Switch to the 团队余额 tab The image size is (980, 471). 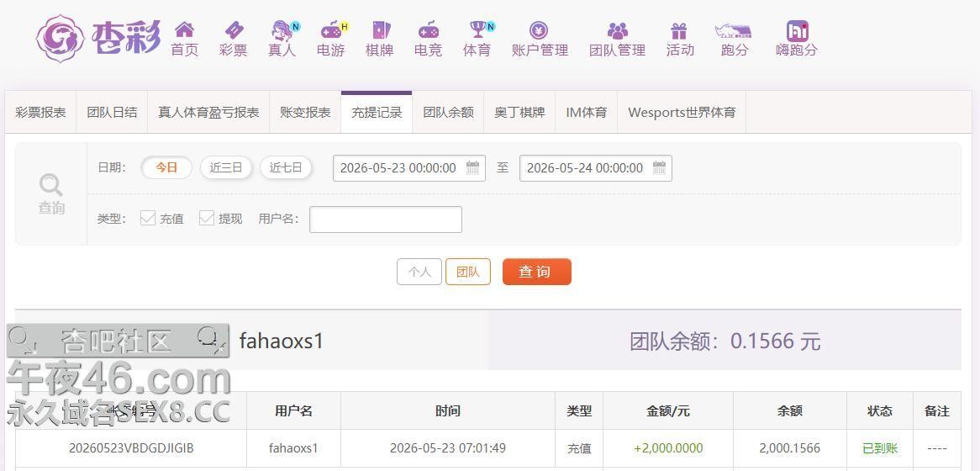448,113
